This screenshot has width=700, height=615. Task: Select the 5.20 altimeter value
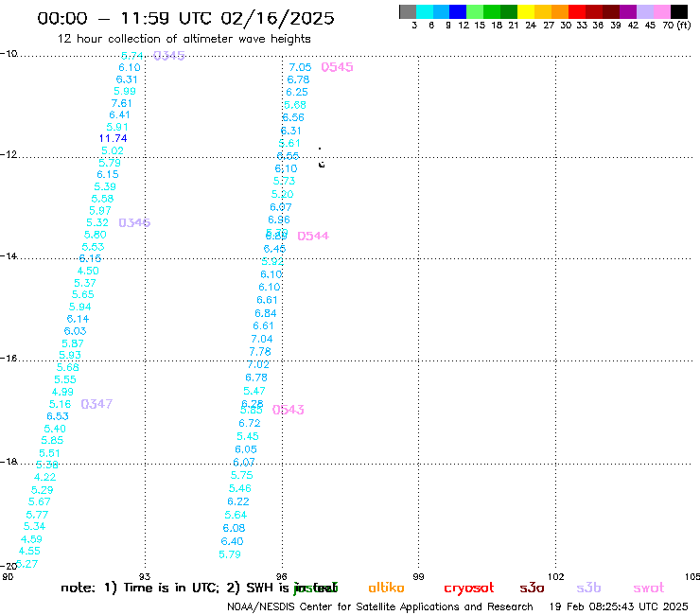[x=282, y=194]
